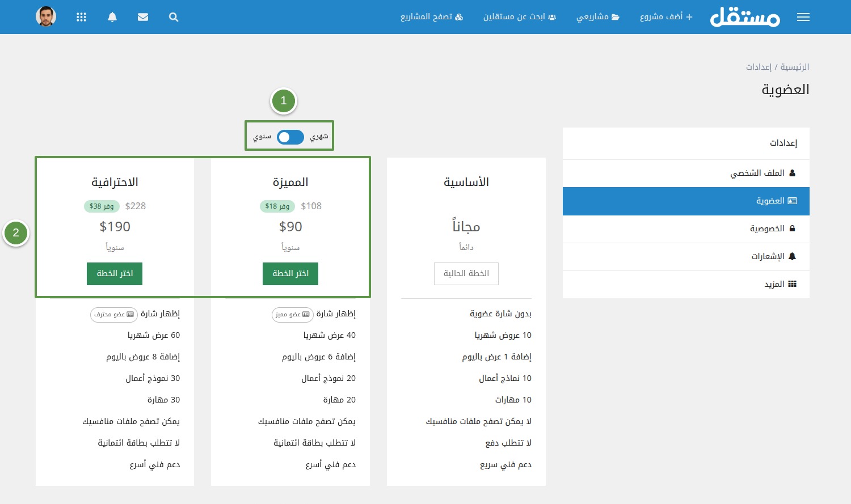Viewport: 851px width, 504px height.
Task: Choose the المميزة plan button
Action: (290, 273)
